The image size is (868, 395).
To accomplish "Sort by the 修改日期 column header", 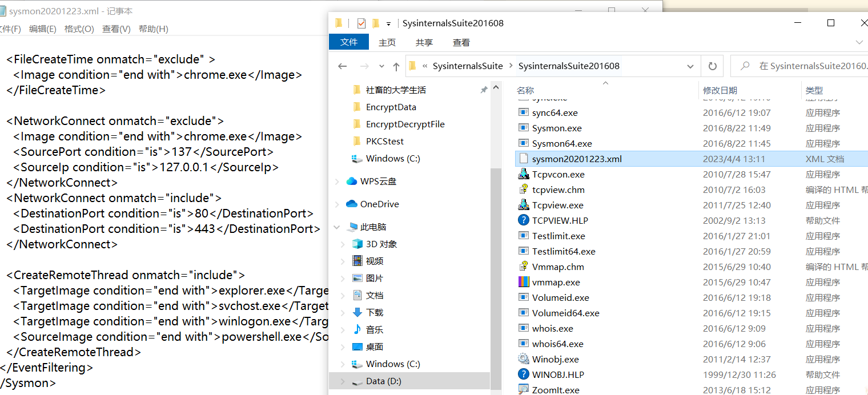I will coord(720,90).
